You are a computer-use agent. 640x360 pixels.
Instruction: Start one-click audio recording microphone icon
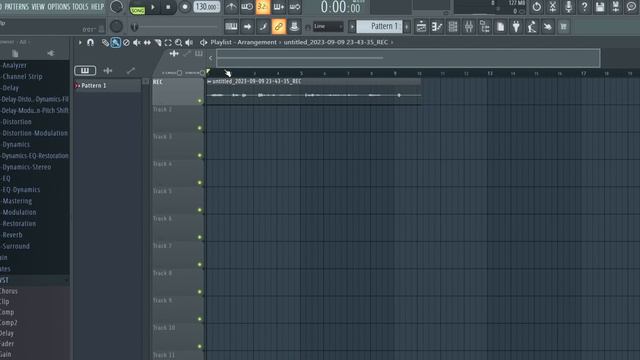point(568,7)
